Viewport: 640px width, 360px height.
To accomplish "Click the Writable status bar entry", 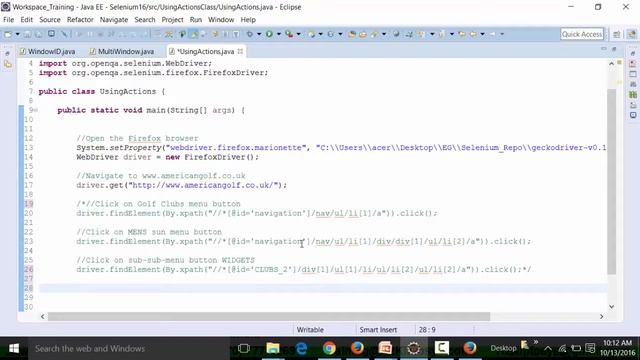I will point(310,330).
